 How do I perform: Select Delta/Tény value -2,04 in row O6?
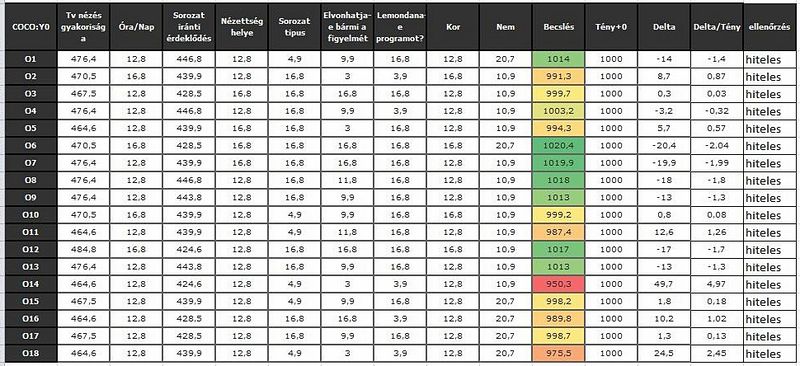(716, 145)
